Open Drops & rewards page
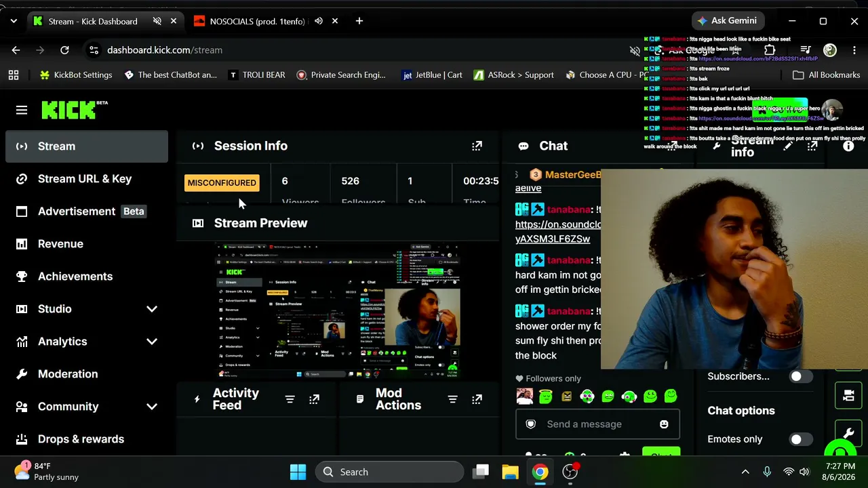The image size is (868, 488). [x=87, y=439]
